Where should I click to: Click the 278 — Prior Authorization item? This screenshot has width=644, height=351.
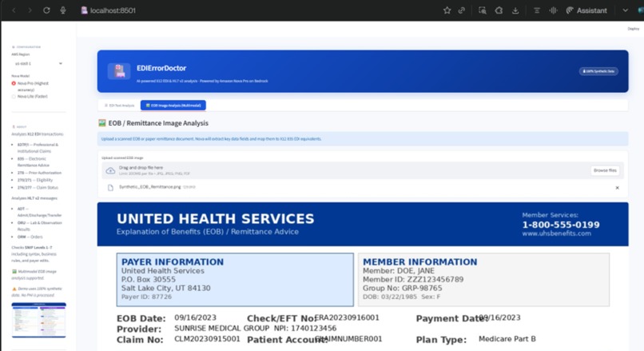coord(39,173)
